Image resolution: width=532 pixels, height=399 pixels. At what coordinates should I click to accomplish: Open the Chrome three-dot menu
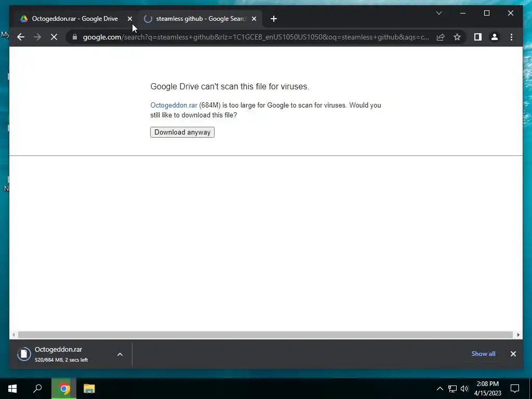(x=511, y=37)
